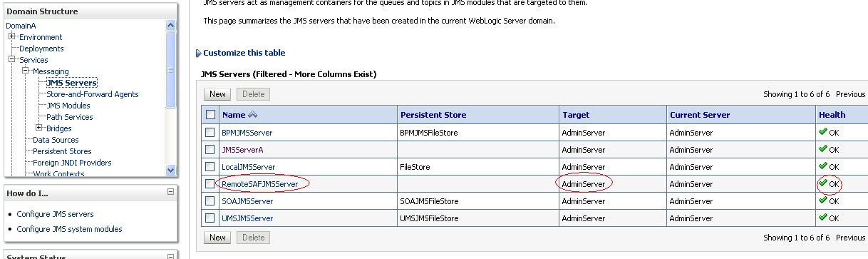Click the Target column header
868x259 pixels.
click(576, 115)
